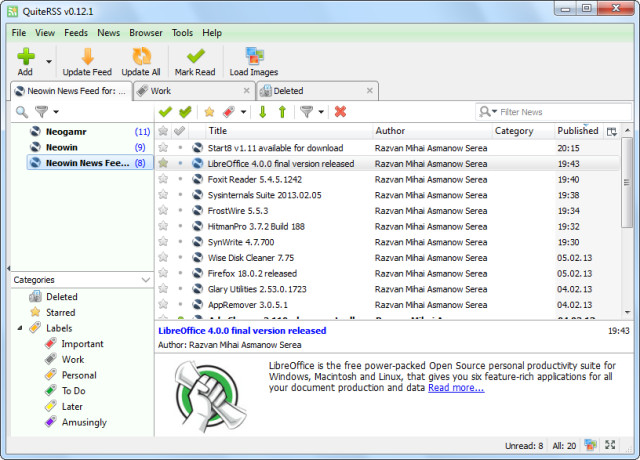Open the label tag dropdown arrow
This screenshot has height=460, width=640.
pyautogui.click(x=244, y=112)
